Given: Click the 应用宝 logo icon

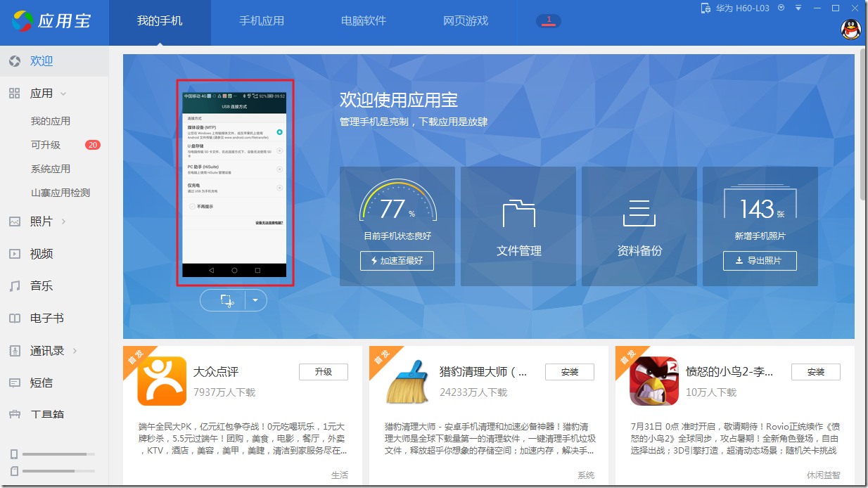Looking at the screenshot, I should (22, 21).
